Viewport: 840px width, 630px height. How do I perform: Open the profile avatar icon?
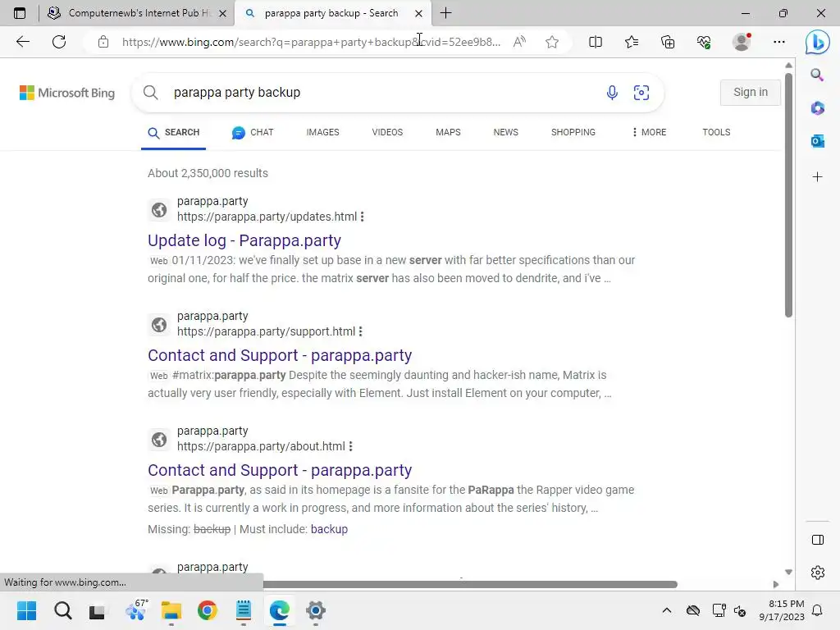pyautogui.click(x=742, y=42)
